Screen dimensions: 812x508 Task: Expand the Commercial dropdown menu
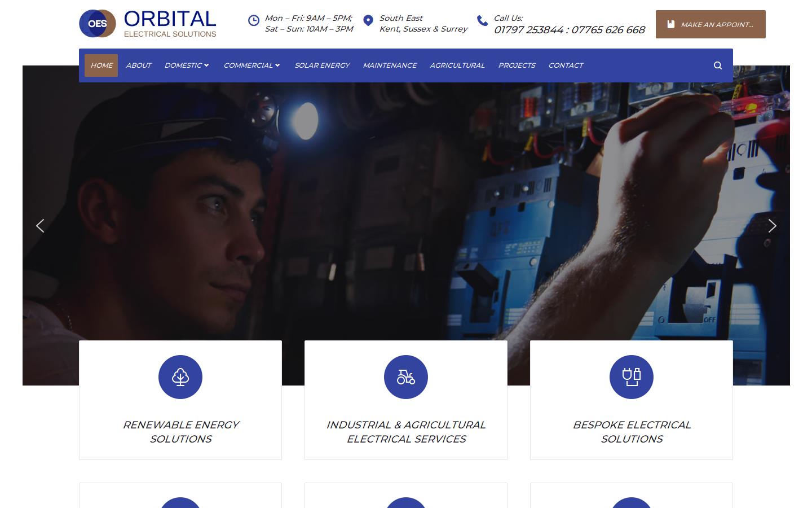251,65
